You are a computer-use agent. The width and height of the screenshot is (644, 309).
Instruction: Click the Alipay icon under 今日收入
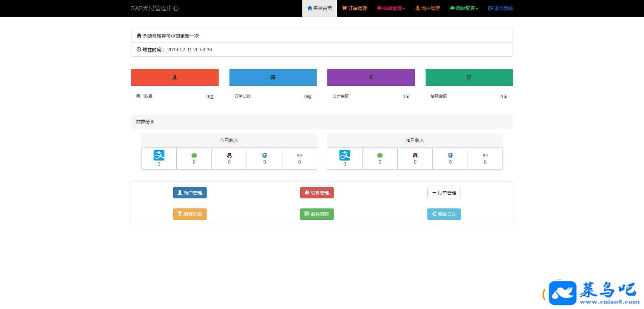[x=159, y=155]
